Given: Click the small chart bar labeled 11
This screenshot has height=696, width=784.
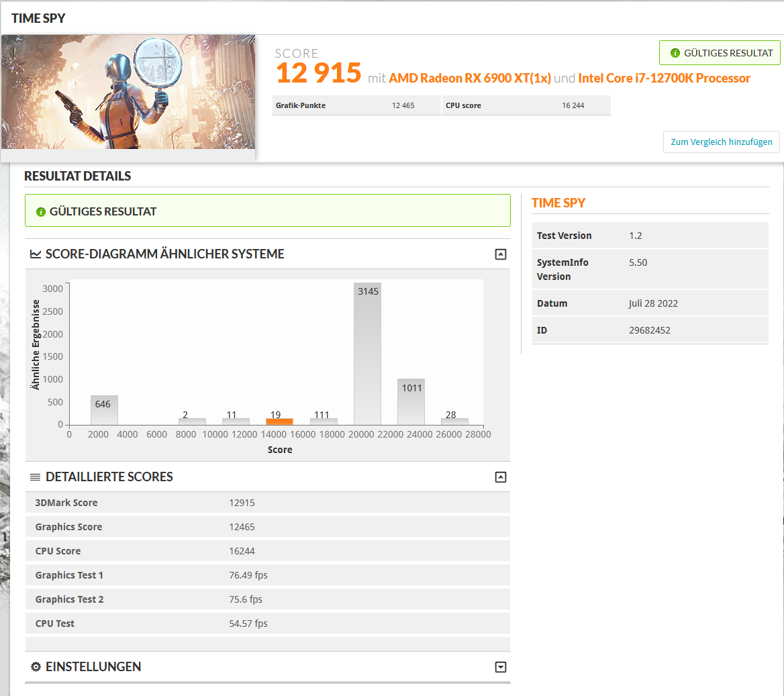Looking at the screenshot, I should click(x=236, y=421).
